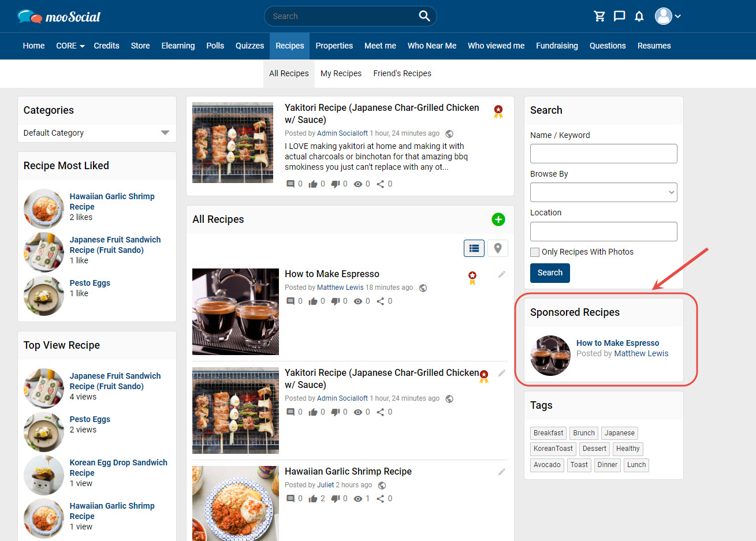Open the Quizzes menu item
Screen dimensions: 756x541
click(x=250, y=46)
